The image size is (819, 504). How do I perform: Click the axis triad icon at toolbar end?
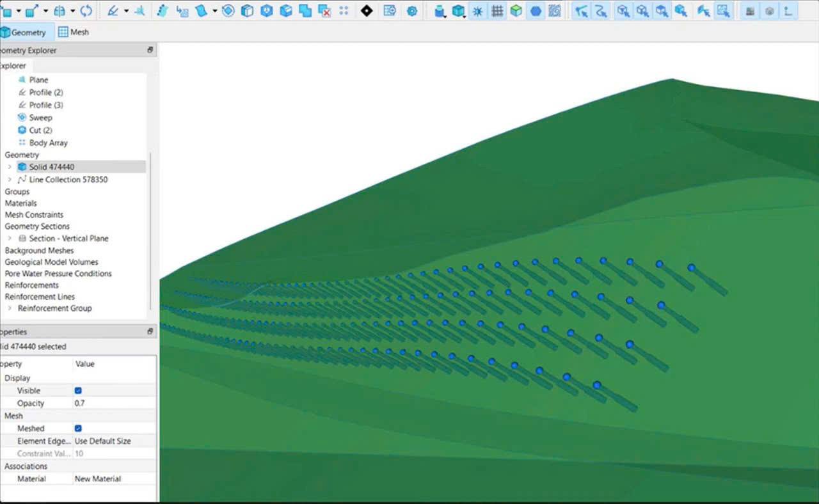point(788,10)
